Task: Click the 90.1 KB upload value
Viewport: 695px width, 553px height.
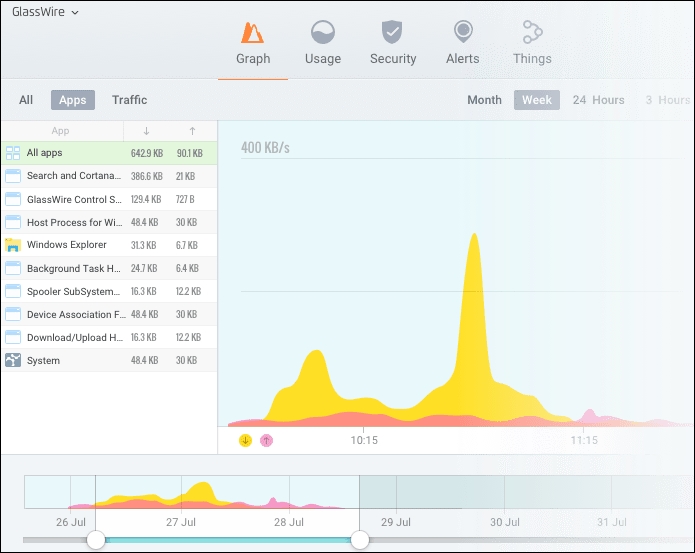Action: [190, 153]
